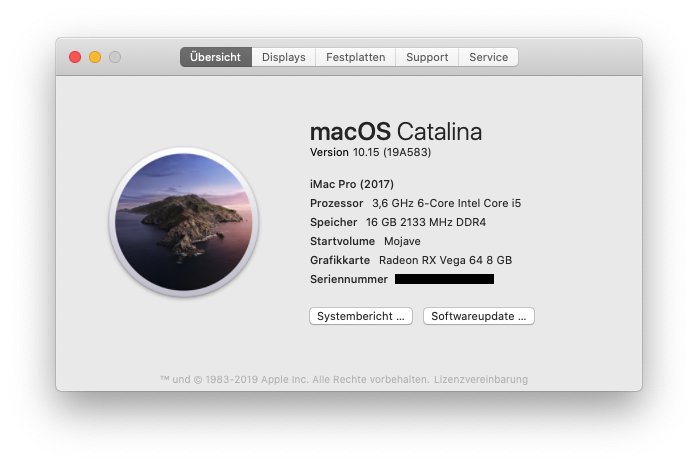Screen dimensions: 698x465
Task: Click the Seriennummer label
Action: coord(349,279)
